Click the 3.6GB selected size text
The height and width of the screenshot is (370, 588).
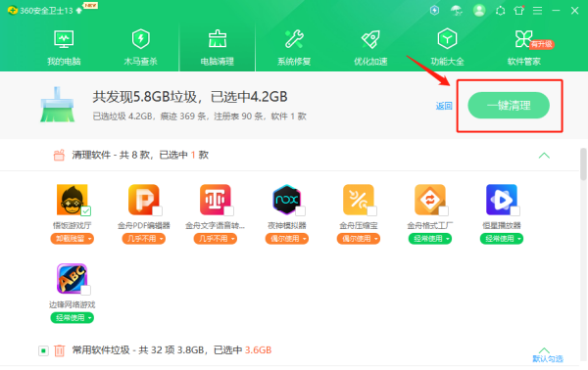[258, 350]
